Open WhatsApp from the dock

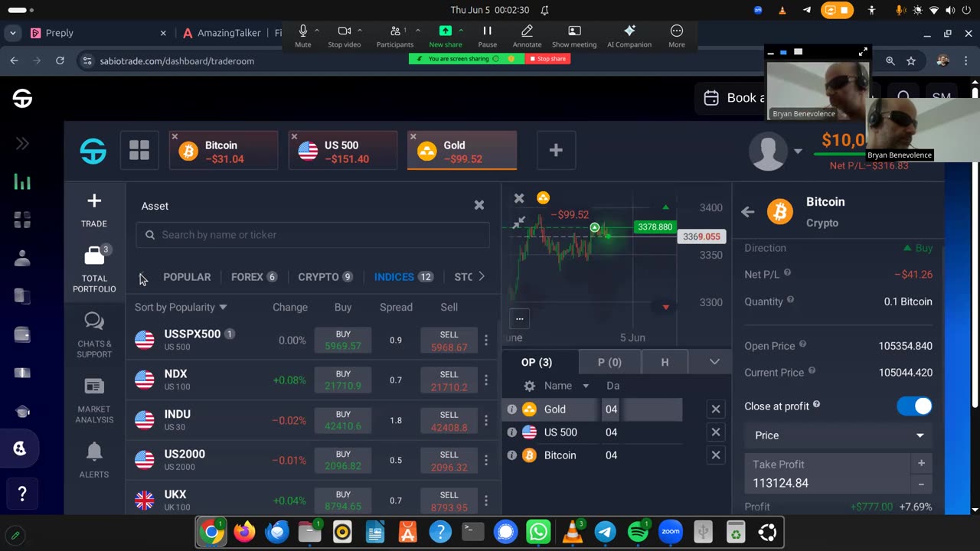(539, 532)
